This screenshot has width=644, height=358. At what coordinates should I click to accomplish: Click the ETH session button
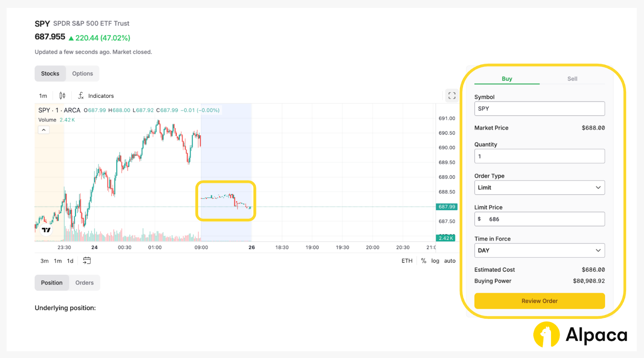[407, 261]
